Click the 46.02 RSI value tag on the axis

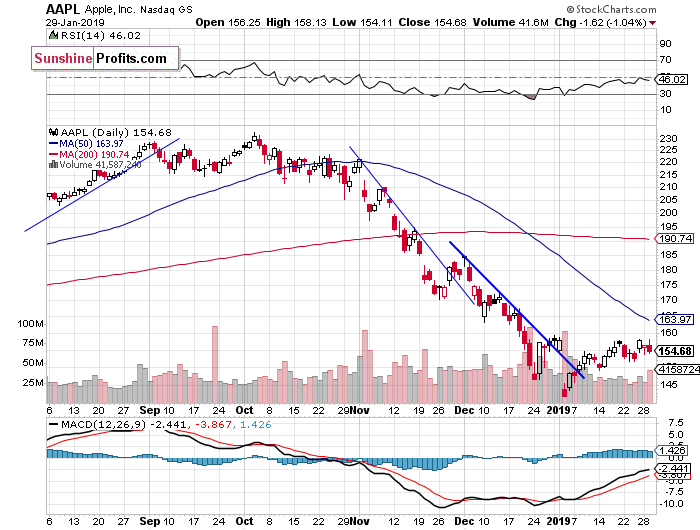(x=671, y=79)
